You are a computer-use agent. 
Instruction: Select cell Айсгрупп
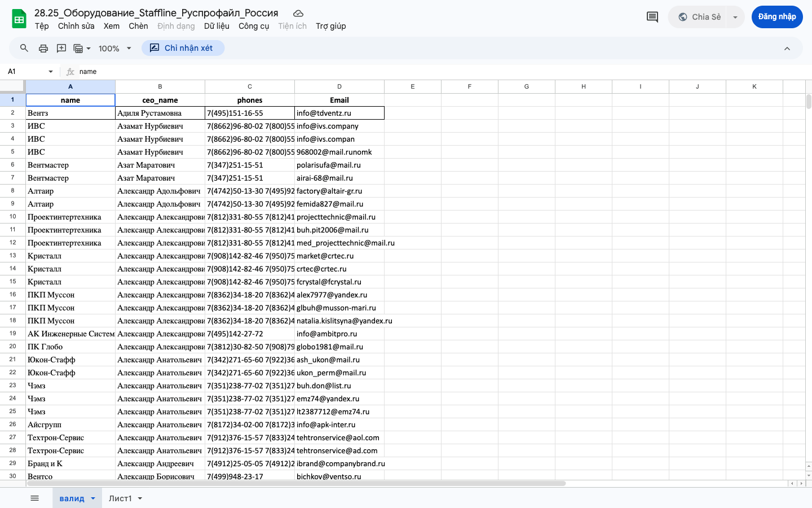click(x=70, y=424)
